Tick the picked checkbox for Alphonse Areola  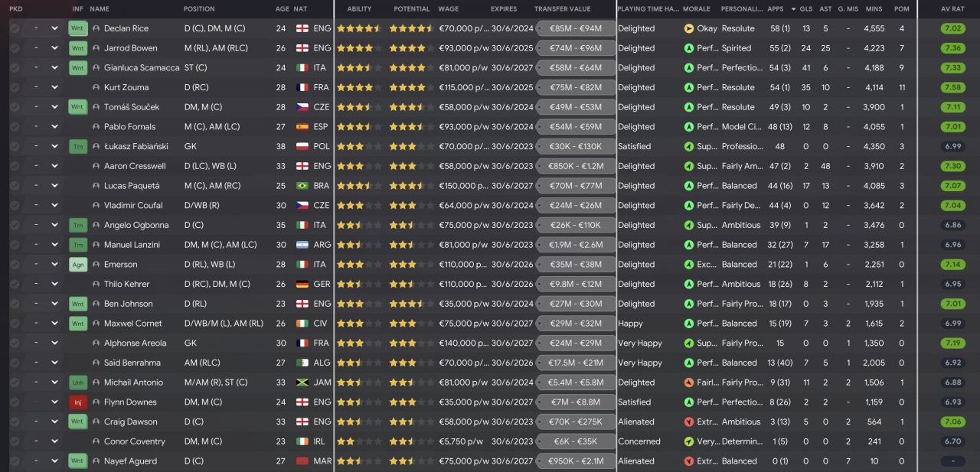click(15, 343)
